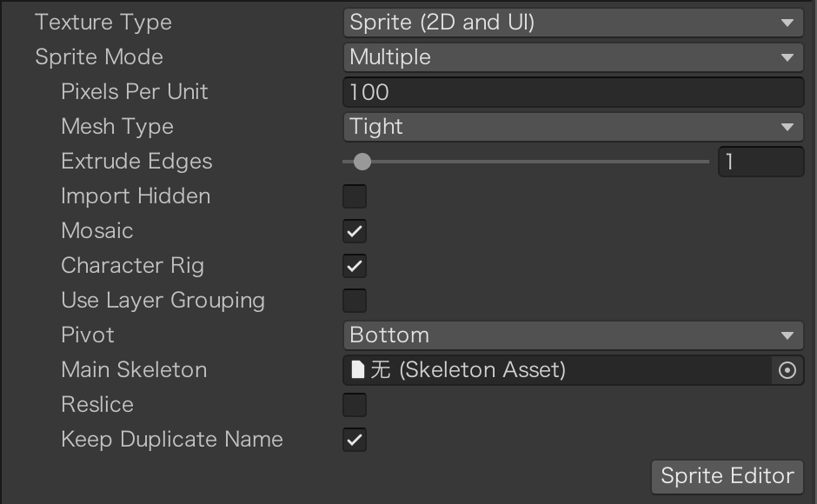Open the Pivot dropdown set to Bottom
The width and height of the screenshot is (817, 504).
coord(573,335)
